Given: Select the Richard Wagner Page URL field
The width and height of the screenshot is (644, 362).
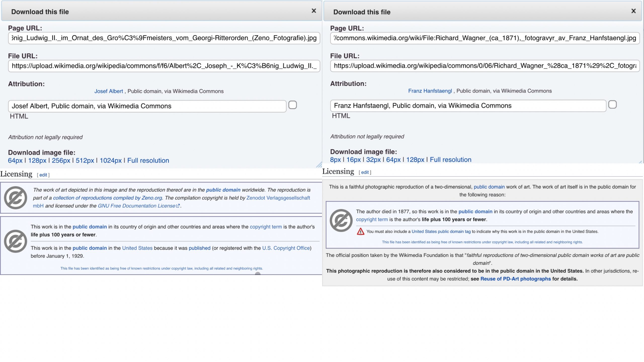Looking at the screenshot, I should pyautogui.click(x=485, y=38).
